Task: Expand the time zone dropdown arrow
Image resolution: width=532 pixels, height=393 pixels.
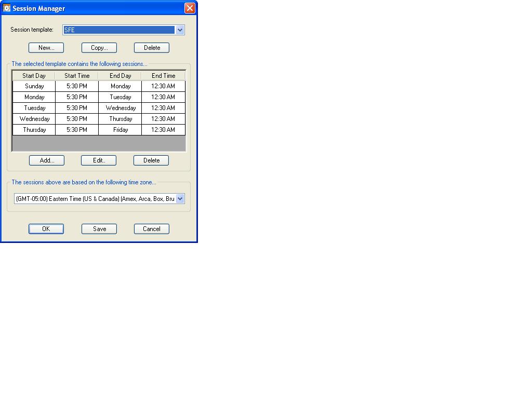Action: (x=180, y=199)
